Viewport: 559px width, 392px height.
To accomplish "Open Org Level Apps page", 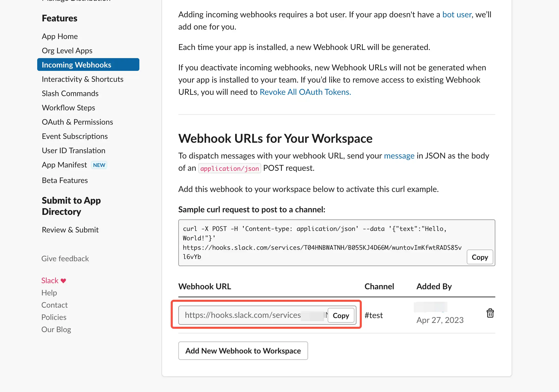I will click(x=67, y=50).
